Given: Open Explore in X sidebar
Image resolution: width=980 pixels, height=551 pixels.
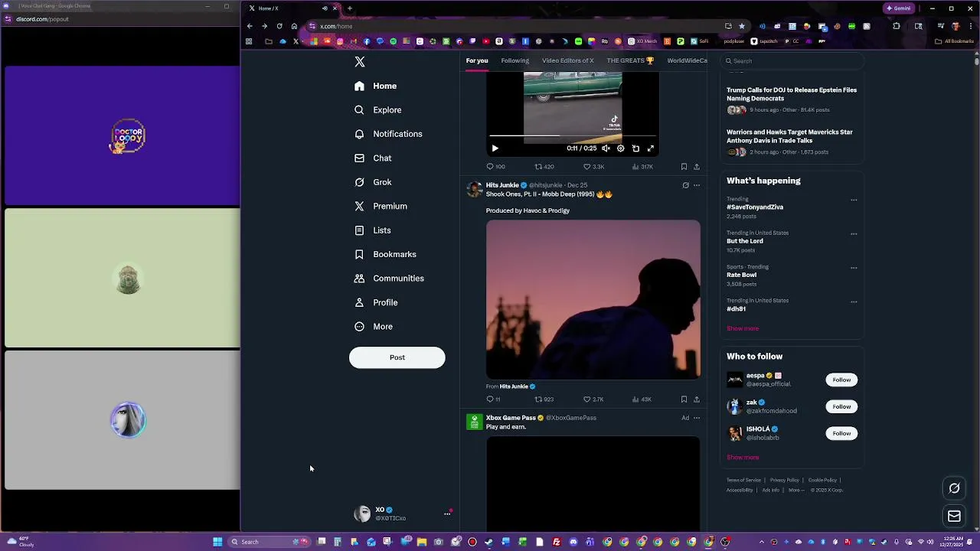Looking at the screenshot, I should pyautogui.click(x=378, y=110).
